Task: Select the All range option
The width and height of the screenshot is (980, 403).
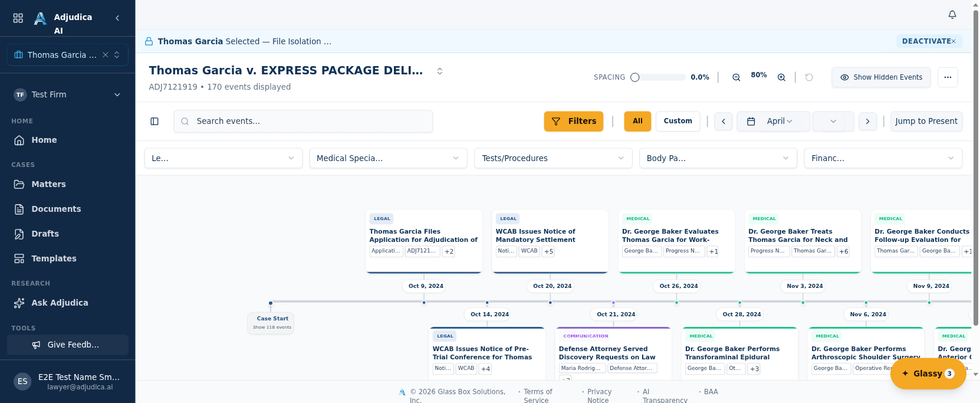Action: tap(637, 121)
